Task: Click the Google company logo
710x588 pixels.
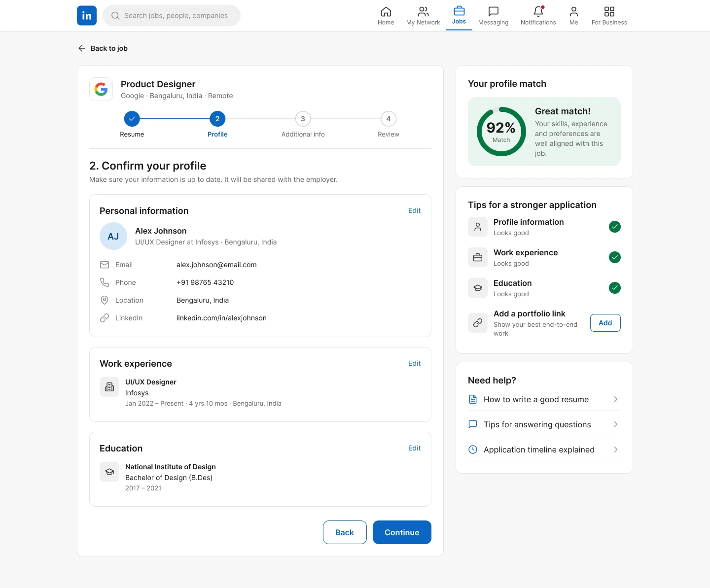Action: coord(101,89)
